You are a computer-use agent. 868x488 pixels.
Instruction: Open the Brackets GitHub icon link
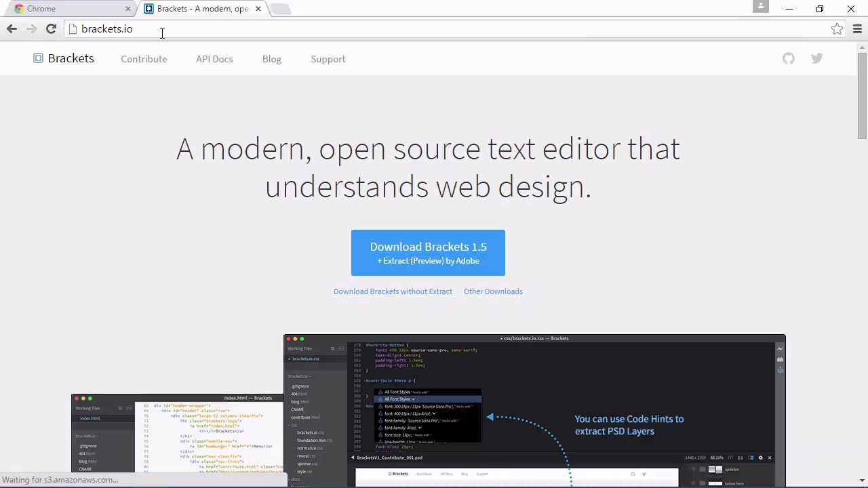click(x=788, y=58)
